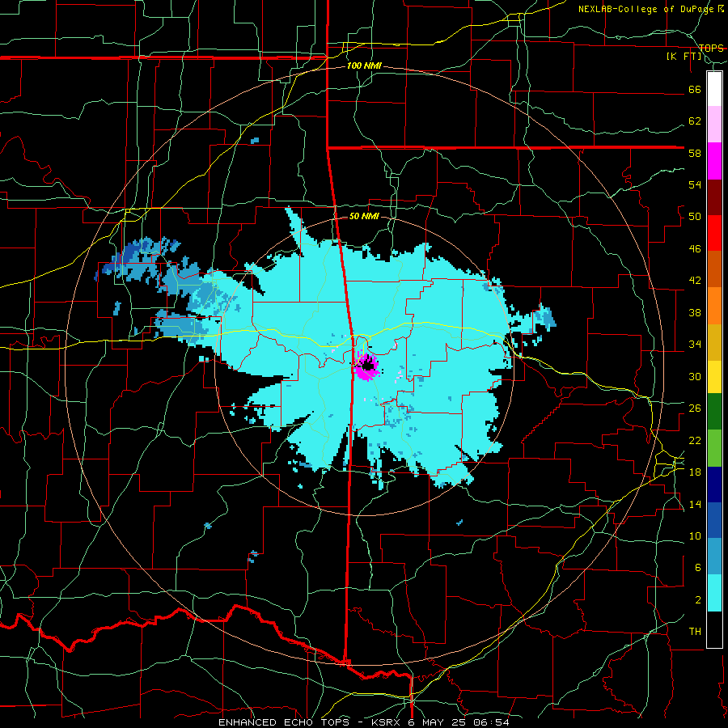This screenshot has height=728, width=728.
Task: Click the '[K FT]' units label
Action: tap(684, 56)
